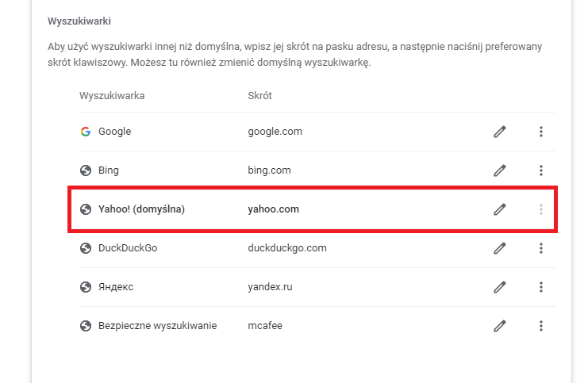
Task: Click the Google logo icon
Action: 86,132
